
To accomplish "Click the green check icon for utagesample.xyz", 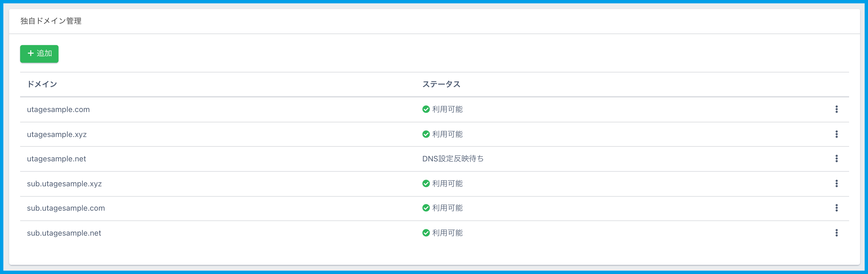I will click(426, 134).
